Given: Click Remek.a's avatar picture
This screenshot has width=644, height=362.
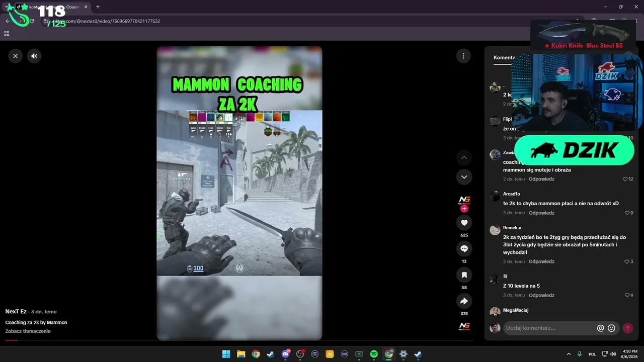Looking at the screenshot, I should (x=495, y=230).
